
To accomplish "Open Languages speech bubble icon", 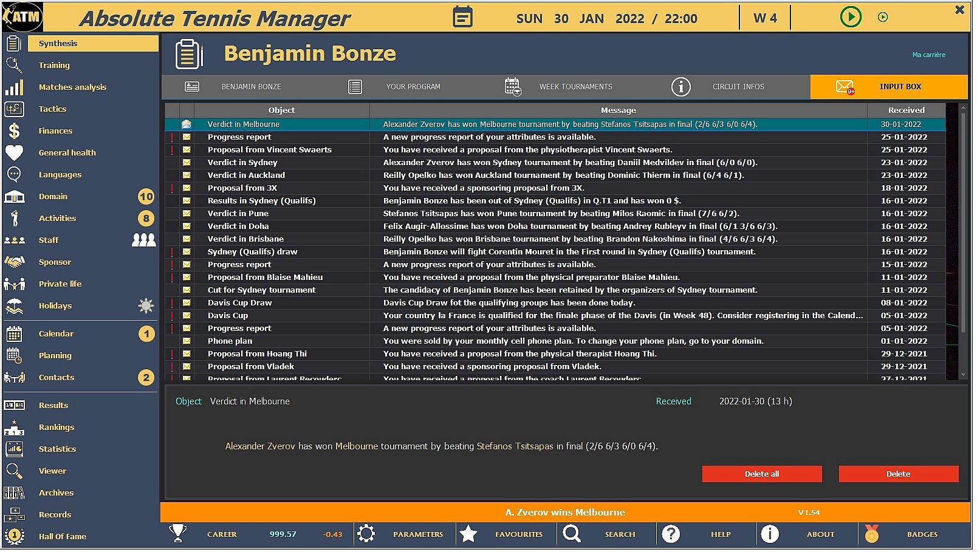I will [x=14, y=175].
